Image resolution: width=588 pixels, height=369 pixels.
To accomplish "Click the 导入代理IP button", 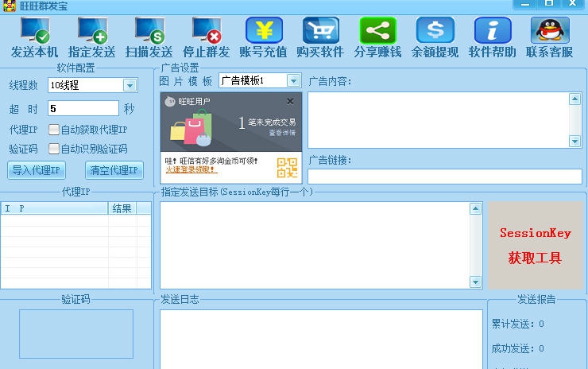I will point(37,170).
